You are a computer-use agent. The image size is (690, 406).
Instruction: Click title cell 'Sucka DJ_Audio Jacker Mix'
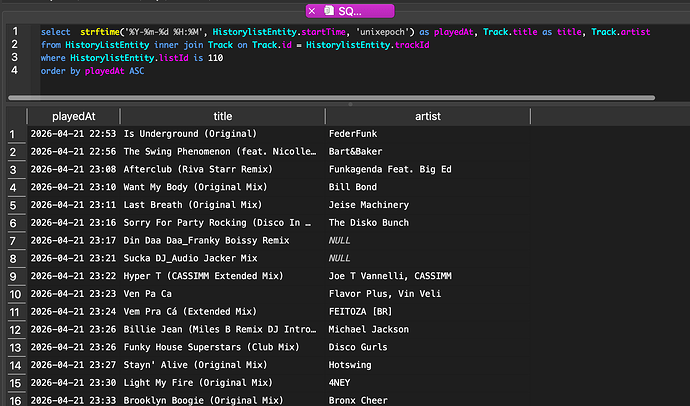click(223, 258)
